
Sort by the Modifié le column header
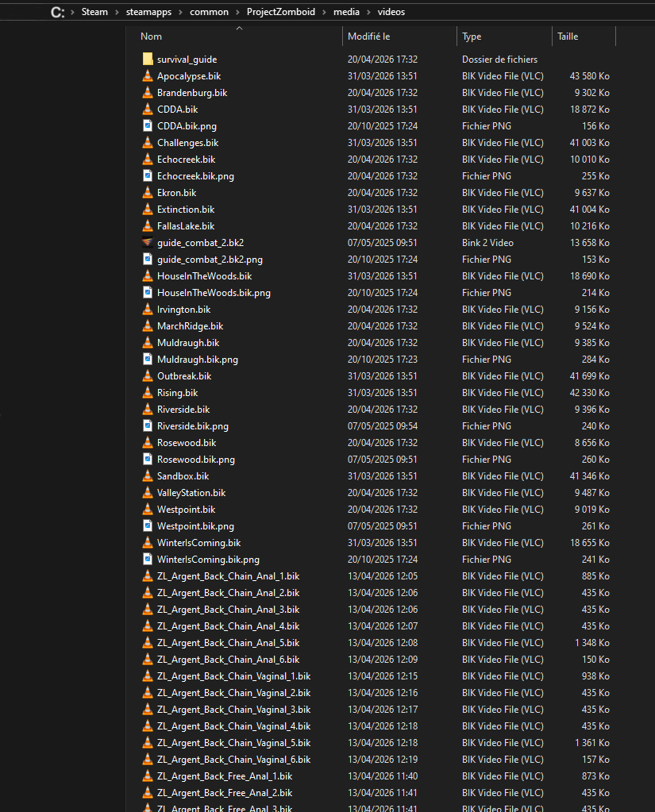click(x=368, y=37)
